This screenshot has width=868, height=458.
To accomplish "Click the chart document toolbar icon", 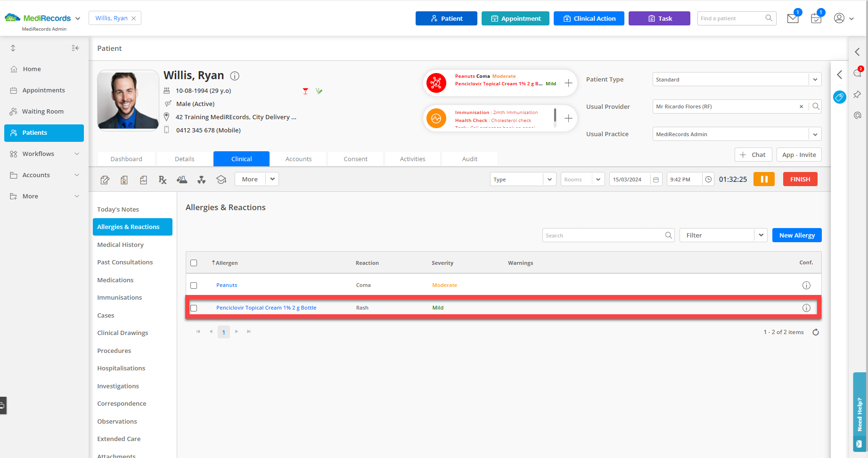I will 143,180.
